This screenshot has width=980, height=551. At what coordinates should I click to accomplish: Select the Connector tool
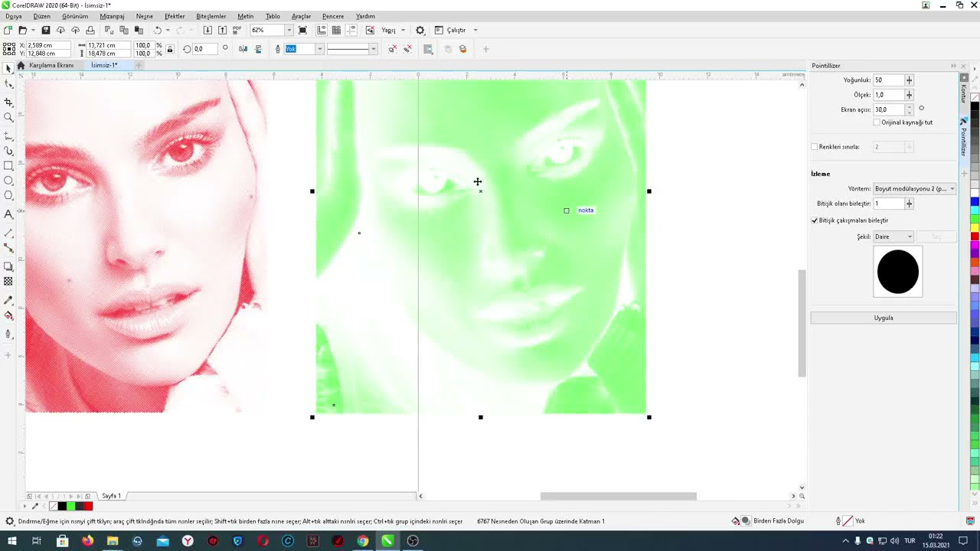(8, 249)
